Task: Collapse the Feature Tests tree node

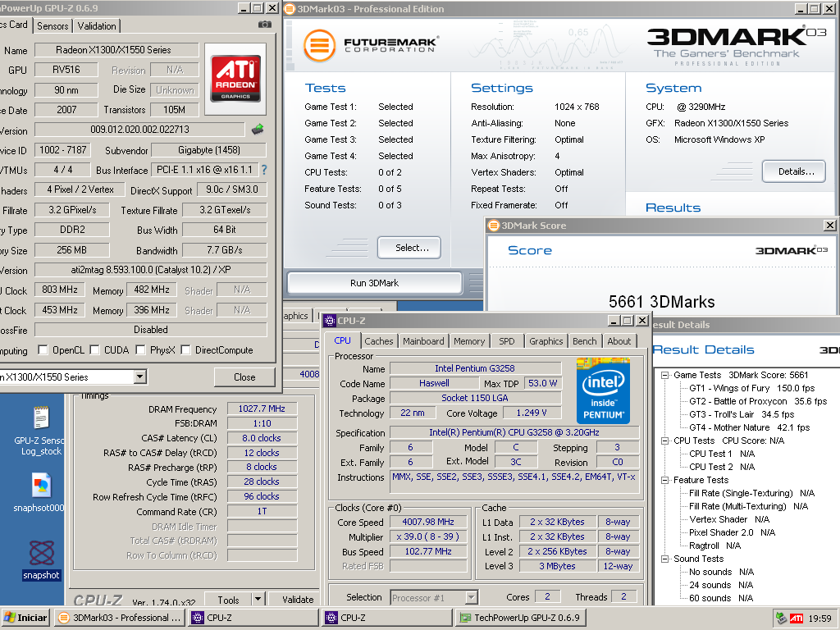Action: pyautogui.click(x=664, y=480)
